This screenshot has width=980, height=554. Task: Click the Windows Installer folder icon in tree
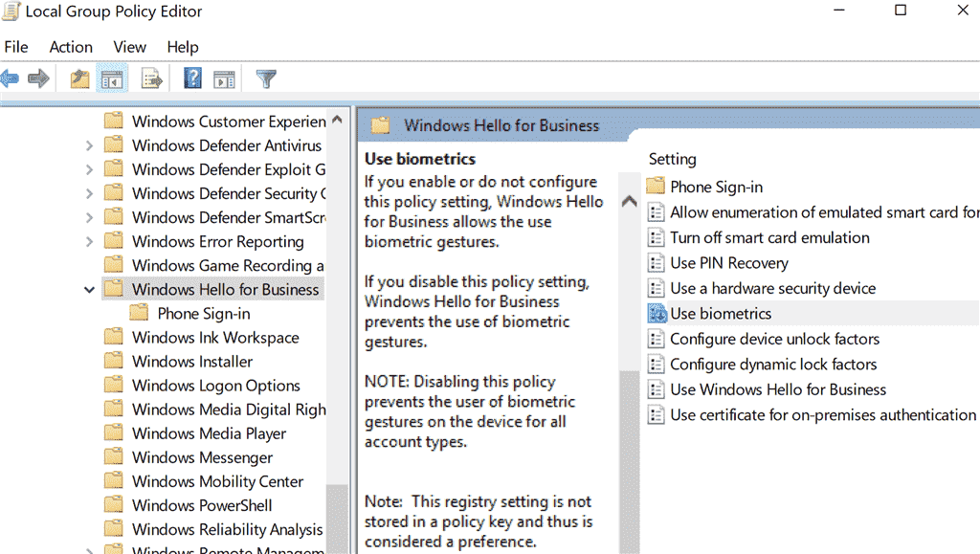click(x=114, y=361)
